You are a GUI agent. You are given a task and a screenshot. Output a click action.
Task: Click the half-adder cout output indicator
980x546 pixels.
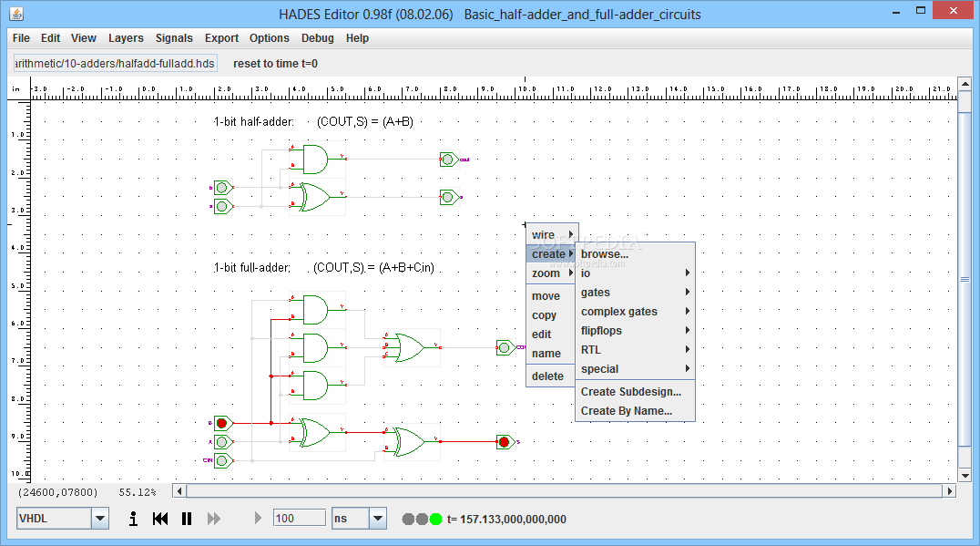(448, 160)
